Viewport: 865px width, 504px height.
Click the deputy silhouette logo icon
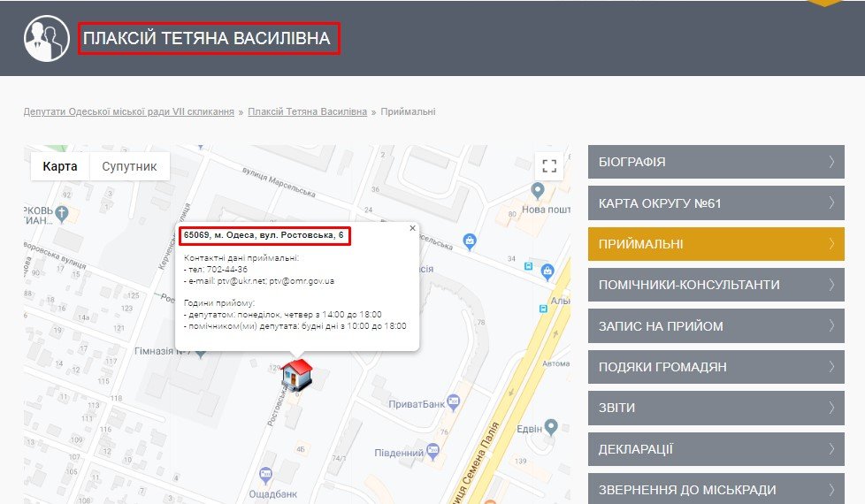[x=47, y=38]
